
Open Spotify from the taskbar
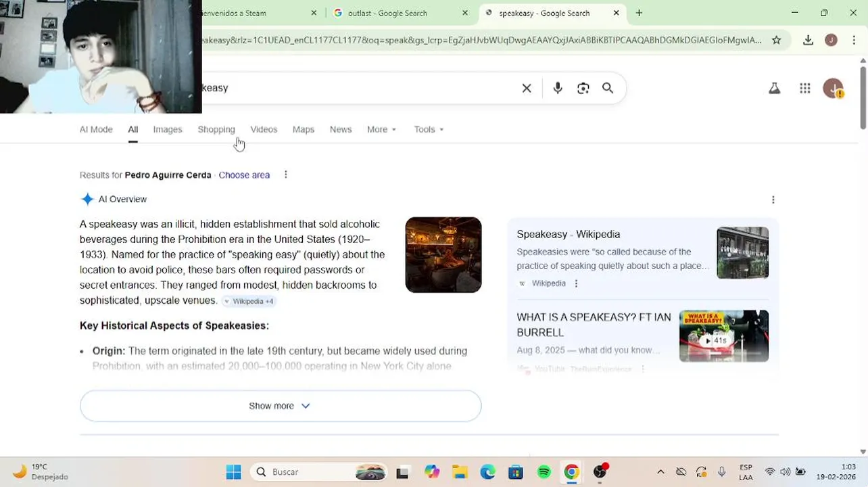point(544,472)
